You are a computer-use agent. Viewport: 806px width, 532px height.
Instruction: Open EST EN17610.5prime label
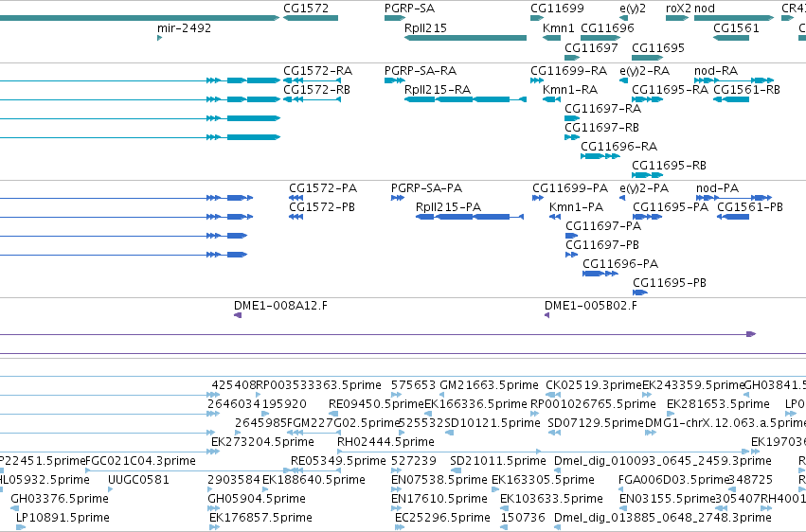439,499
